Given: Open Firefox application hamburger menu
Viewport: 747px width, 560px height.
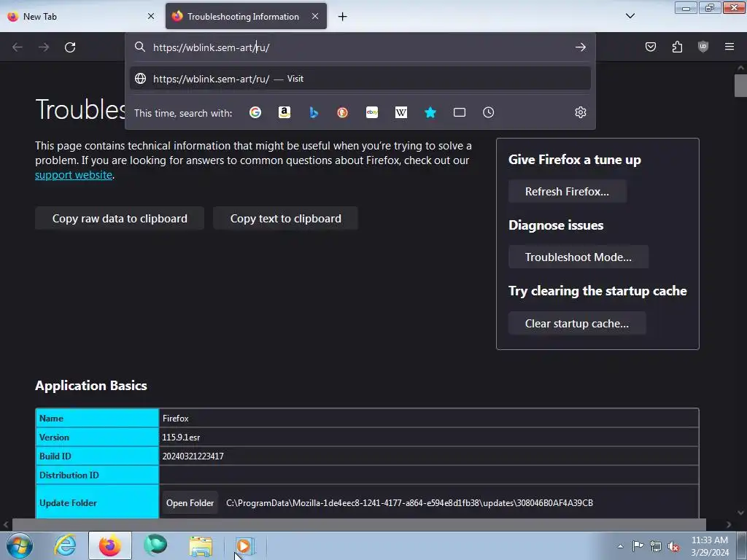Looking at the screenshot, I should (x=729, y=47).
